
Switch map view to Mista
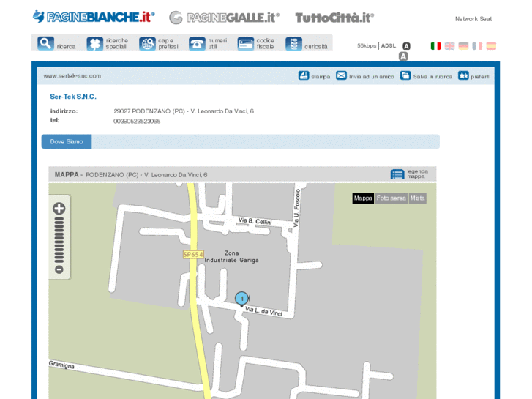coord(417,198)
